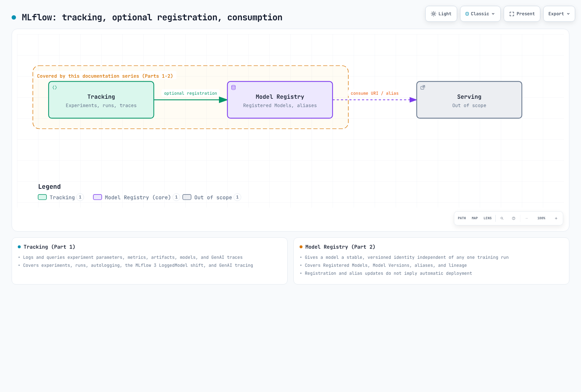Image resolution: width=581 pixels, height=392 pixels.
Task: Click 'Logs and queries experiment parameters' bullet
Action: point(133,257)
